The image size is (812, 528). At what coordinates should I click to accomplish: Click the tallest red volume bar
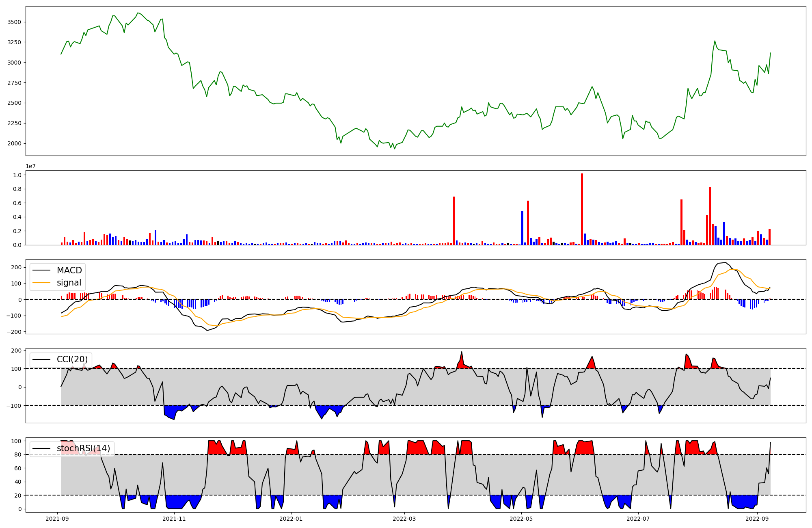click(x=582, y=209)
